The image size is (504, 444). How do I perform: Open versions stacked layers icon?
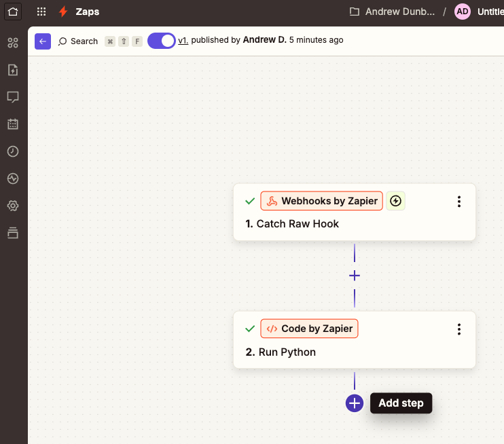click(13, 233)
